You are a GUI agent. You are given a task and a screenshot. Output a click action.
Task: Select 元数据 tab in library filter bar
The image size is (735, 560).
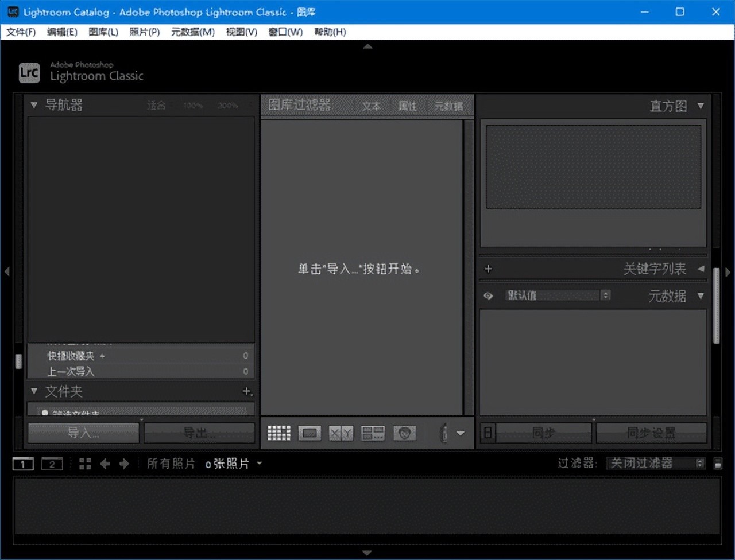(448, 106)
